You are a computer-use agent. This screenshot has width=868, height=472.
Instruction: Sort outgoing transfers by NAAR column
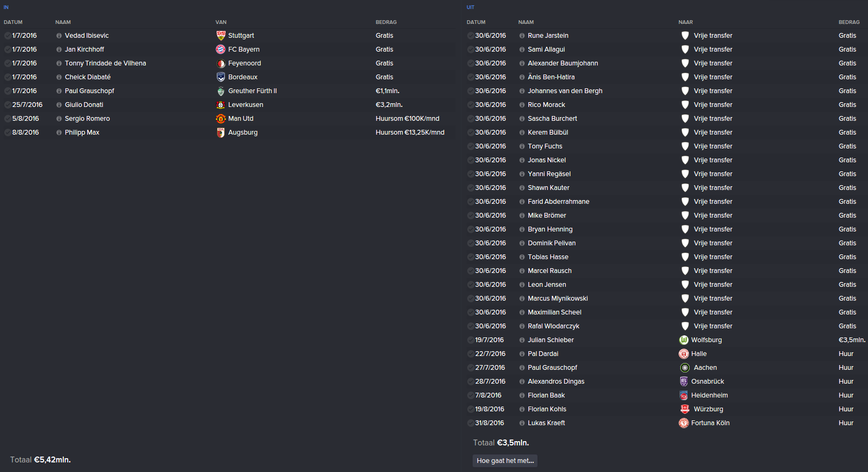click(x=685, y=22)
